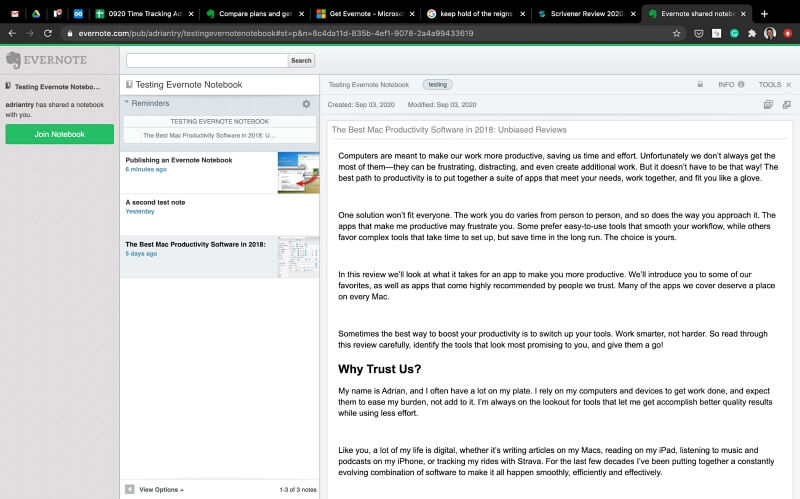The height and width of the screenshot is (499, 800).
Task: Bookmark this page with the star icon
Action: tap(677, 33)
